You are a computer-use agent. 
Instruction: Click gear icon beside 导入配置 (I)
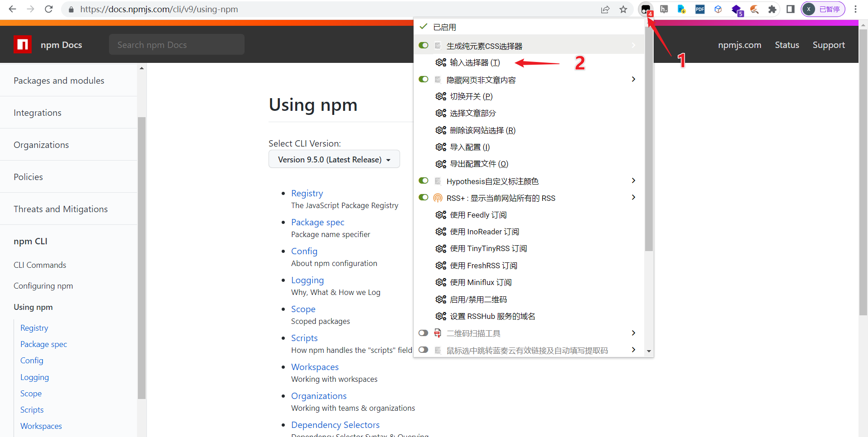click(441, 147)
